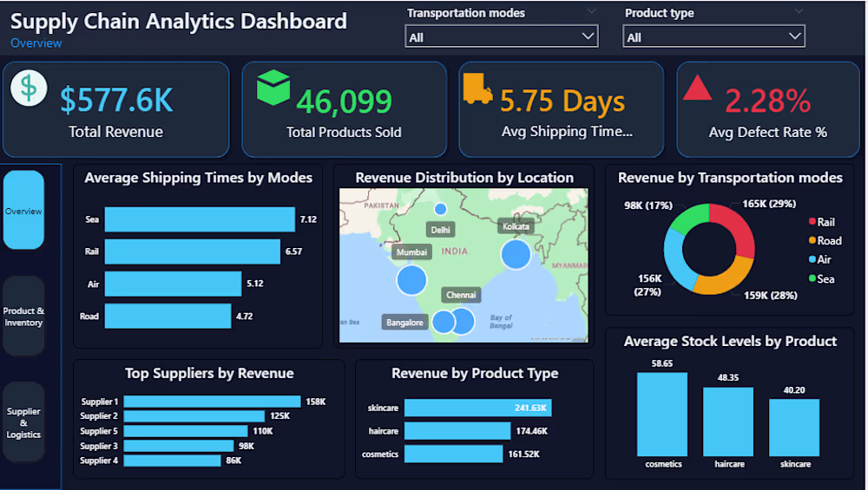Select the Supplier 5 revenue bar
This screenshot has width=868, height=490.
click(x=186, y=431)
